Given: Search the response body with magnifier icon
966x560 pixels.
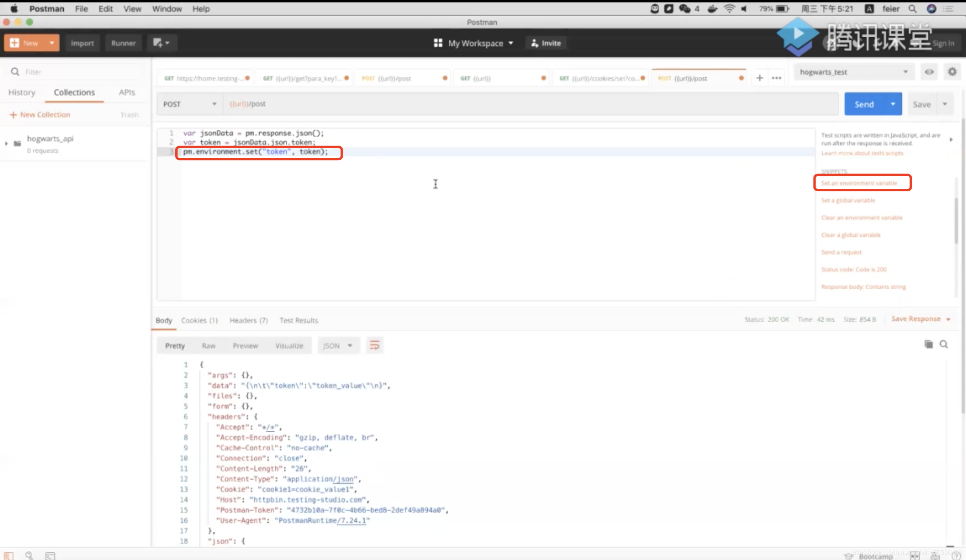Looking at the screenshot, I should click(x=944, y=344).
